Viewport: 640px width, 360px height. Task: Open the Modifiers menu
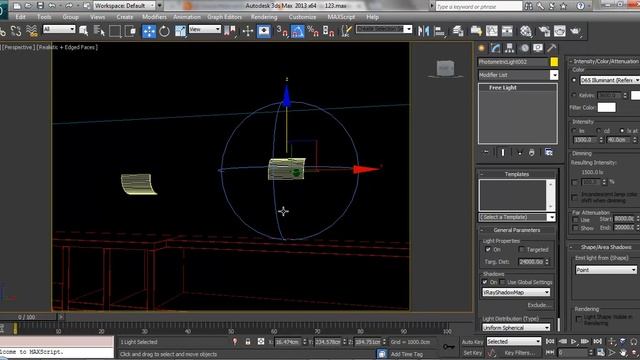(x=154, y=17)
